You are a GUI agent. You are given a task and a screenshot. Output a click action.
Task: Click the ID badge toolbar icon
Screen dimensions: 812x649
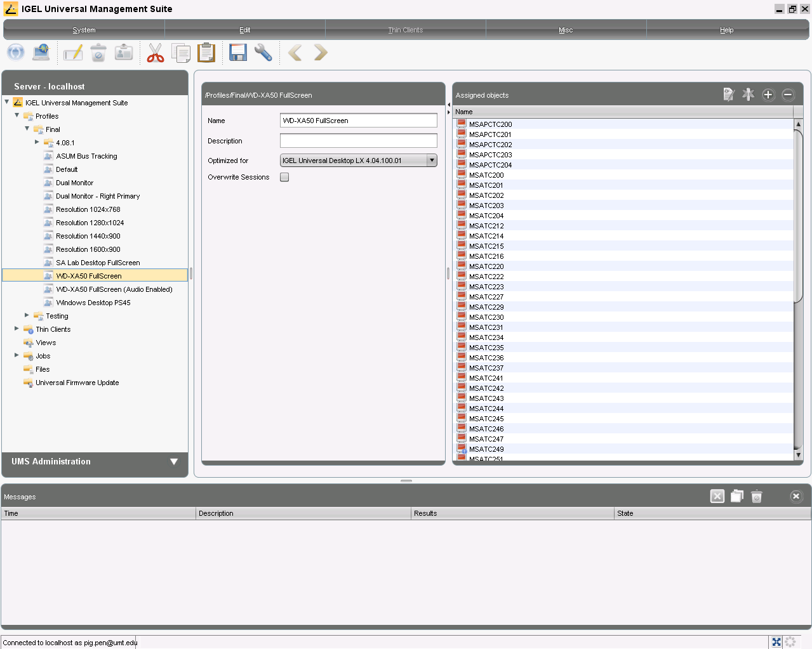pyautogui.click(x=124, y=53)
